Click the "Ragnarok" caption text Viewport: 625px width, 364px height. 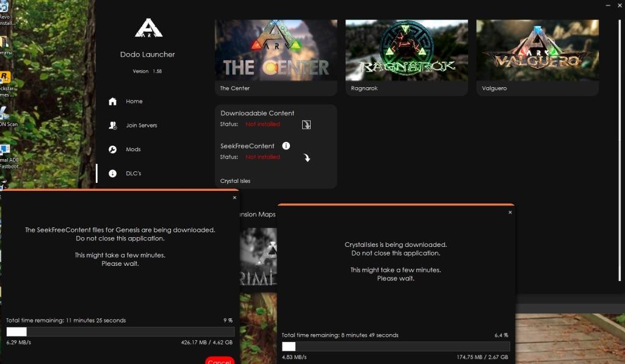364,88
